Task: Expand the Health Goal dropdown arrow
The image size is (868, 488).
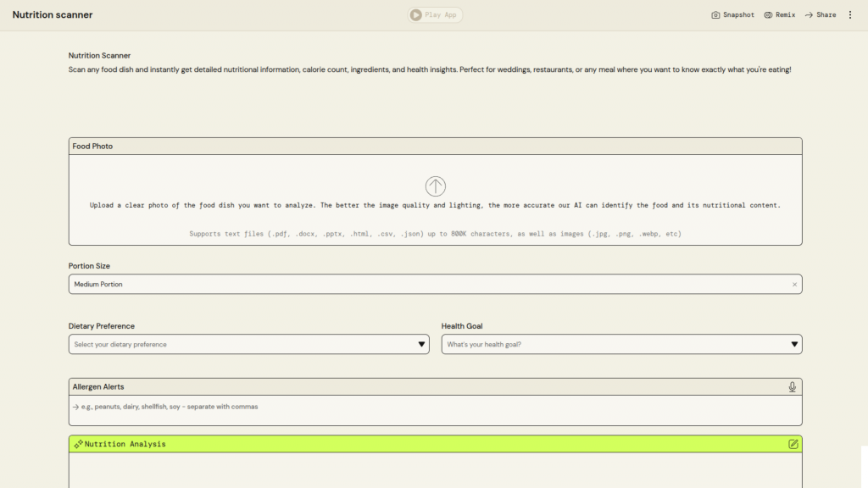Action: click(x=794, y=344)
